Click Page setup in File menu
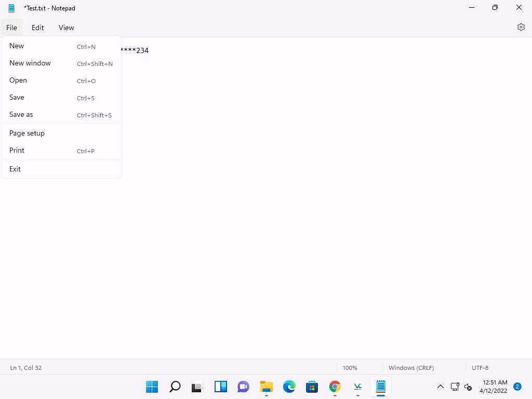 click(x=27, y=134)
